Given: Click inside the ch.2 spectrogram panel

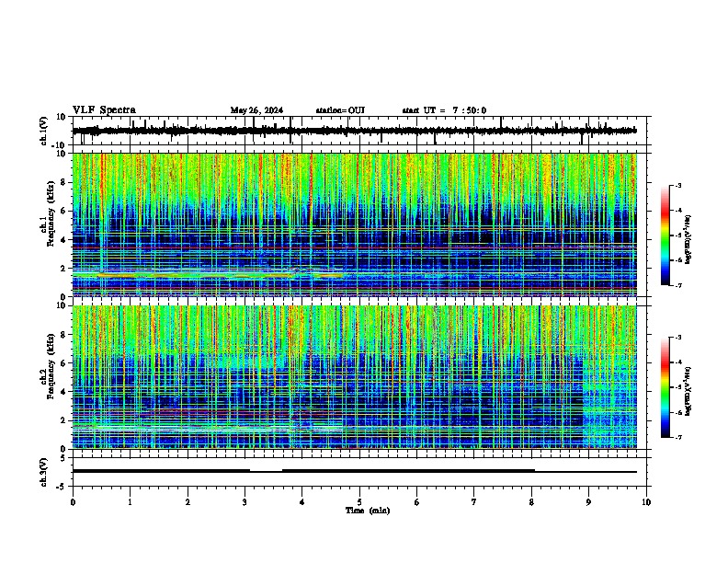Looking at the screenshot, I should [x=354, y=377].
